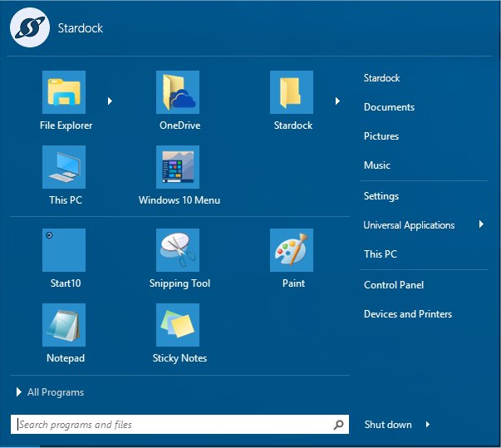
Task: Open Settings from the right column
Action: (381, 196)
